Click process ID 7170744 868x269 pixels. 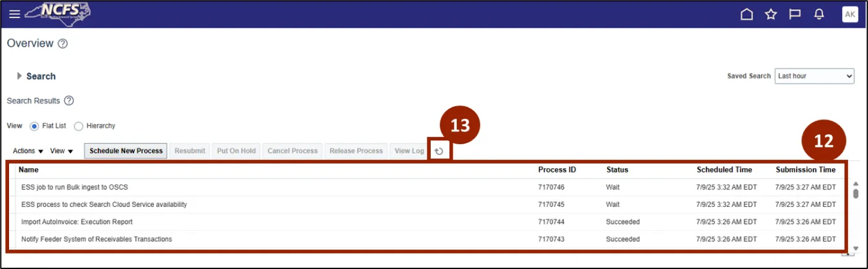coord(551,222)
